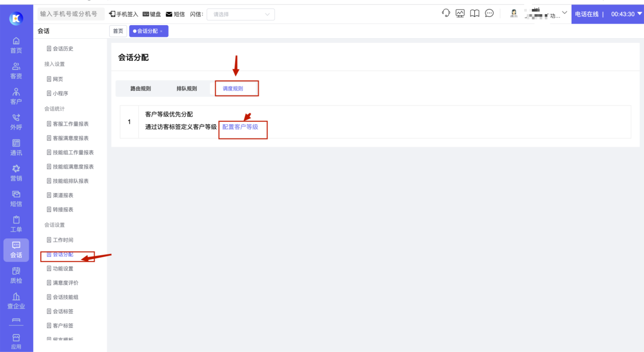Open 工作时间 under 会话设置
The height and width of the screenshot is (352, 644).
pos(60,240)
